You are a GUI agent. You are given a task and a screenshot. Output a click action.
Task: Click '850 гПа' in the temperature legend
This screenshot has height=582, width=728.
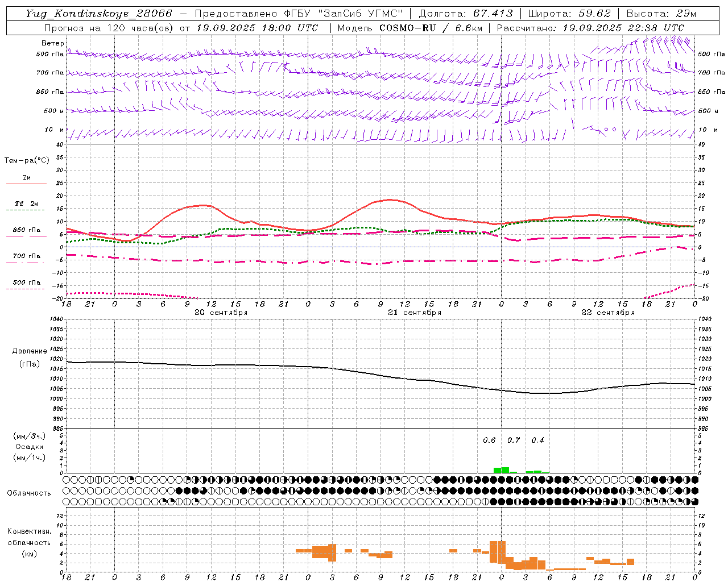click(x=27, y=230)
